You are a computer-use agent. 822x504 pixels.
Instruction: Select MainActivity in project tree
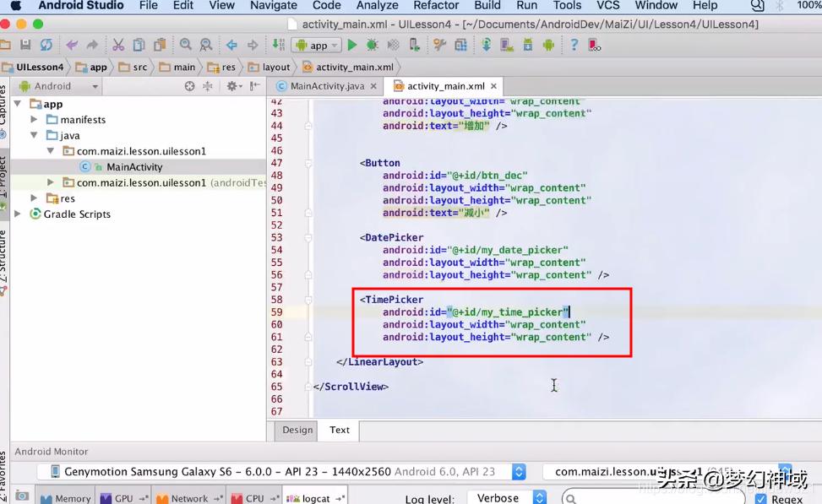click(x=133, y=167)
